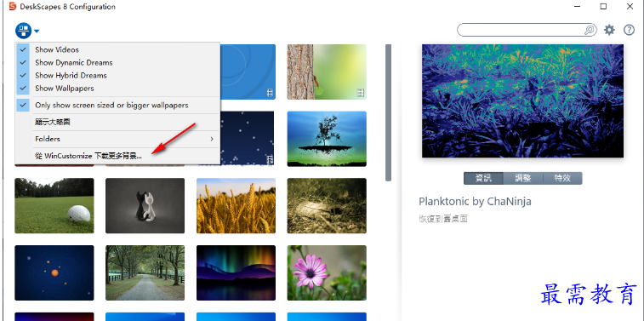Click the magnifier search icon
644x321 pixels.
tap(590, 30)
